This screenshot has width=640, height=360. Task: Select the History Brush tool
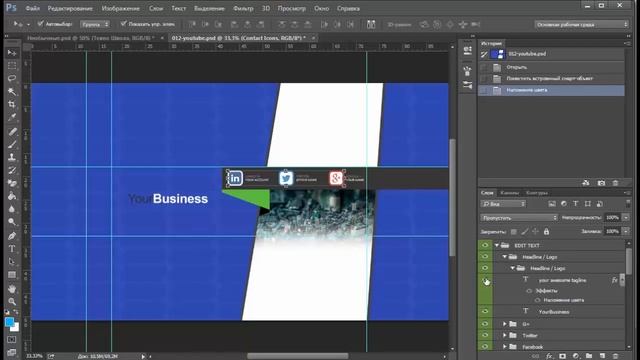(x=12, y=170)
